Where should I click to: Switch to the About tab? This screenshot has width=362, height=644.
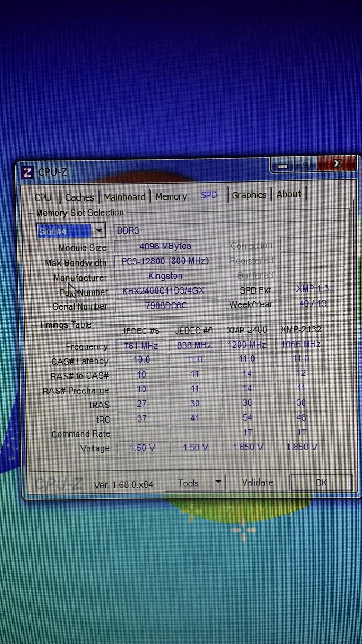pos(288,194)
